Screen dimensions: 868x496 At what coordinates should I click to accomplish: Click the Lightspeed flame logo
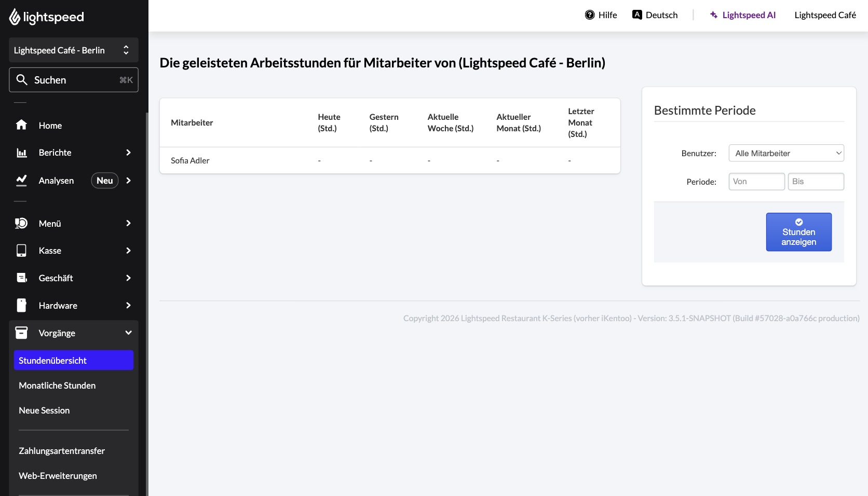coord(15,17)
